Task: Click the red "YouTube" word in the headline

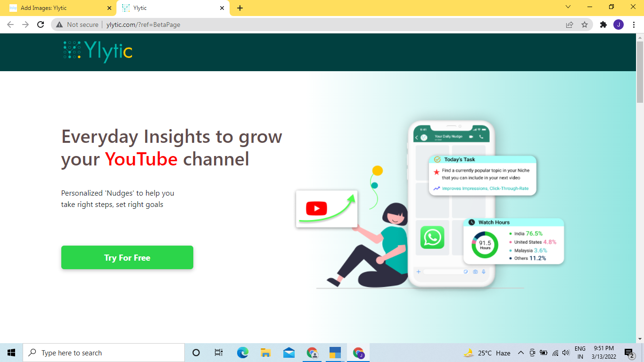Action: tap(141, 159)
